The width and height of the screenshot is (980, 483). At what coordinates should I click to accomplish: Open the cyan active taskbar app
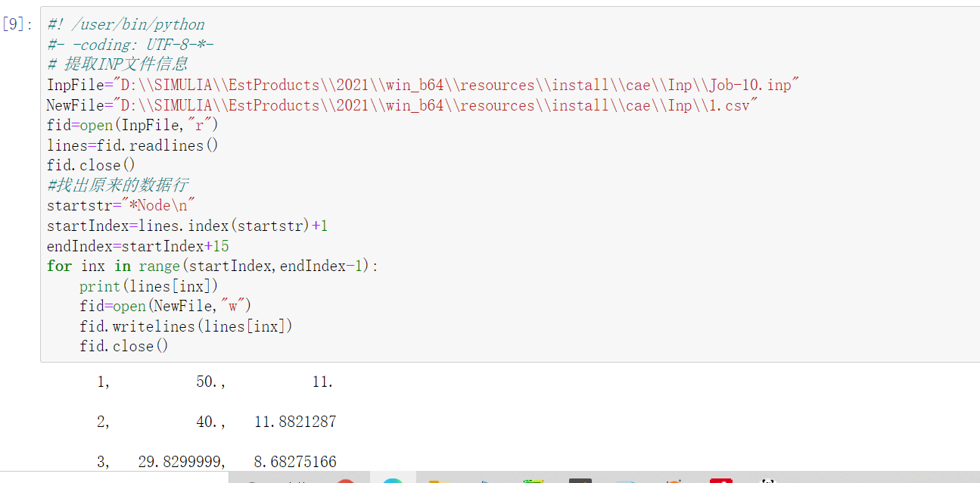point(392,480)
